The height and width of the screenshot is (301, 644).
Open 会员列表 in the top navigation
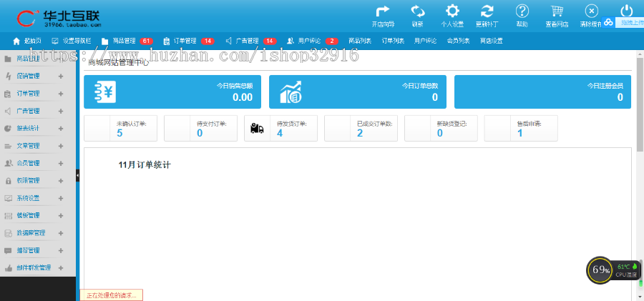(459, 41)
